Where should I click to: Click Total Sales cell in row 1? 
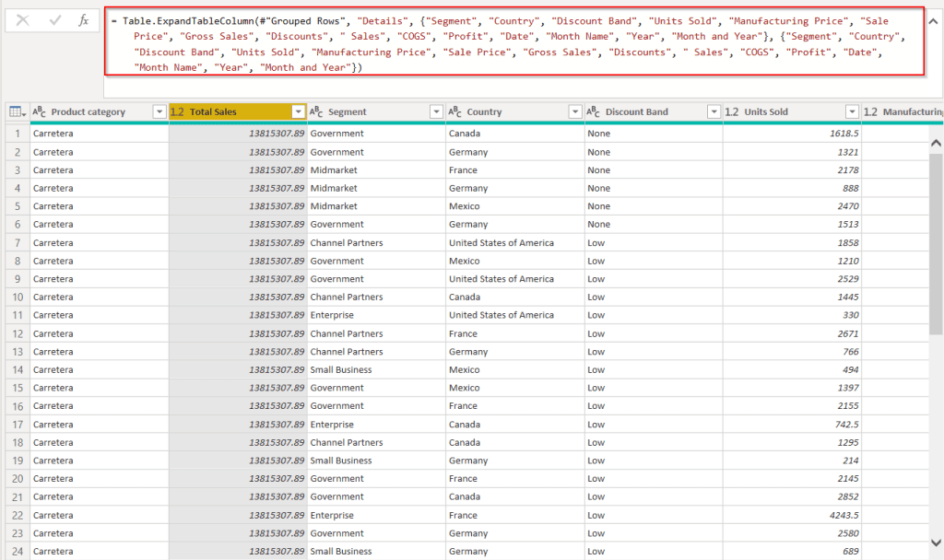click(x=238, y=134)
